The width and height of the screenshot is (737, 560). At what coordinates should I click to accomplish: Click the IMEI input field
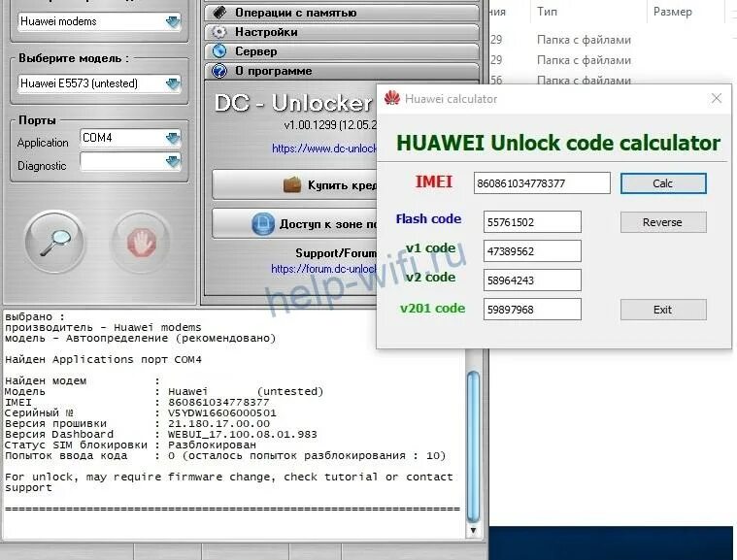coord(542,183)
